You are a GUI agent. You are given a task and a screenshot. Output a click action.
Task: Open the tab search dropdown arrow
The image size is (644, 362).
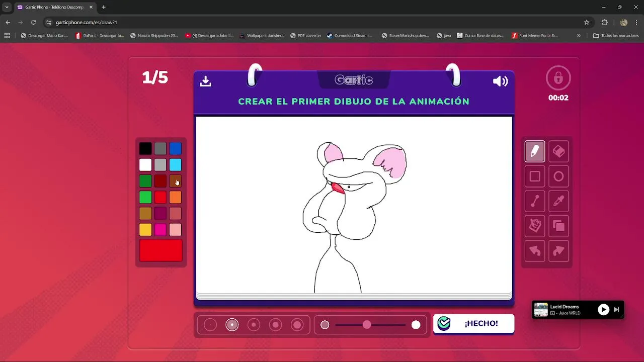coord(7,7)
